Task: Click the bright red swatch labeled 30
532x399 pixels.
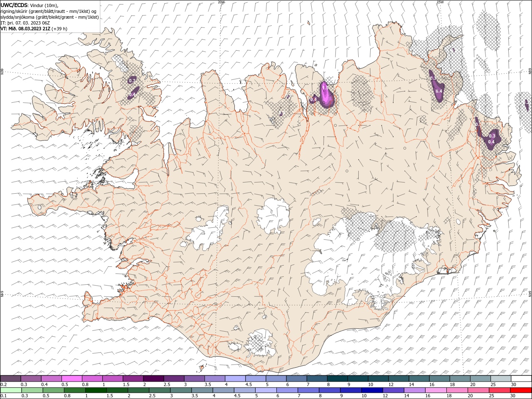Action: click(521, 390)
